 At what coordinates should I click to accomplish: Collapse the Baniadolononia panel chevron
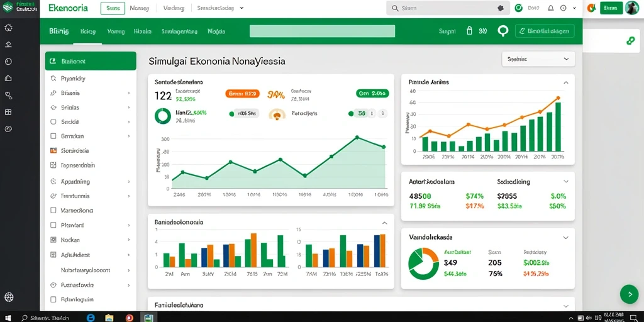click(384, 223)
